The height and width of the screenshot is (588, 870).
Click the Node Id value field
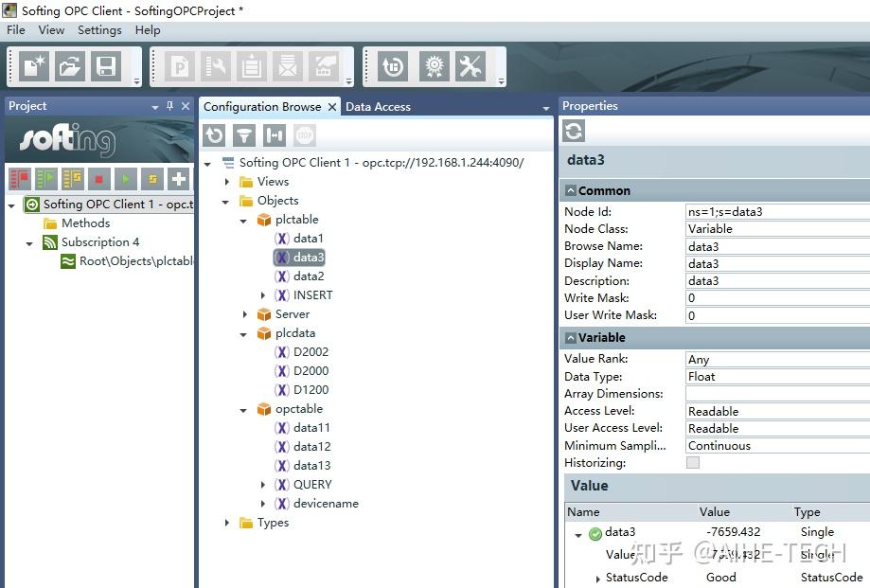[x=778, y=212]
